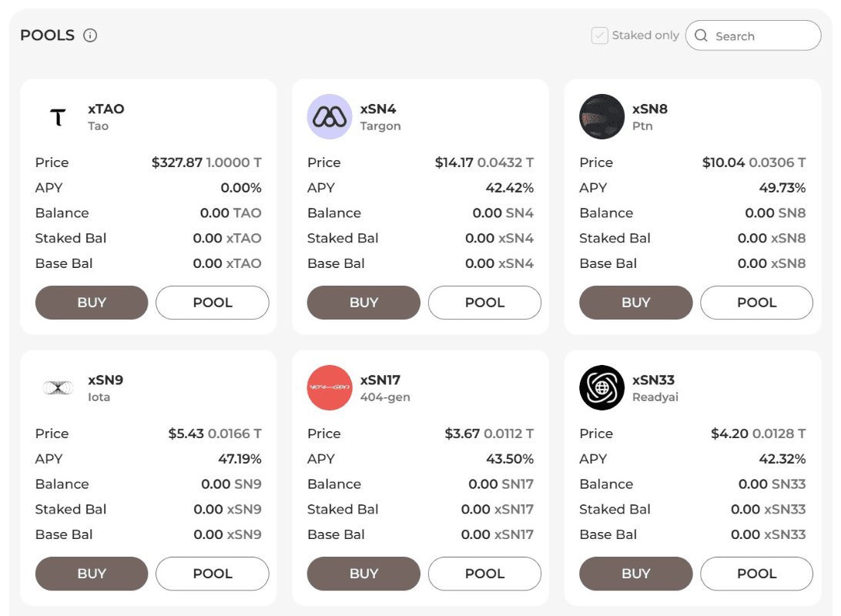Click the xSN9 Iota logo

(58, 388)
